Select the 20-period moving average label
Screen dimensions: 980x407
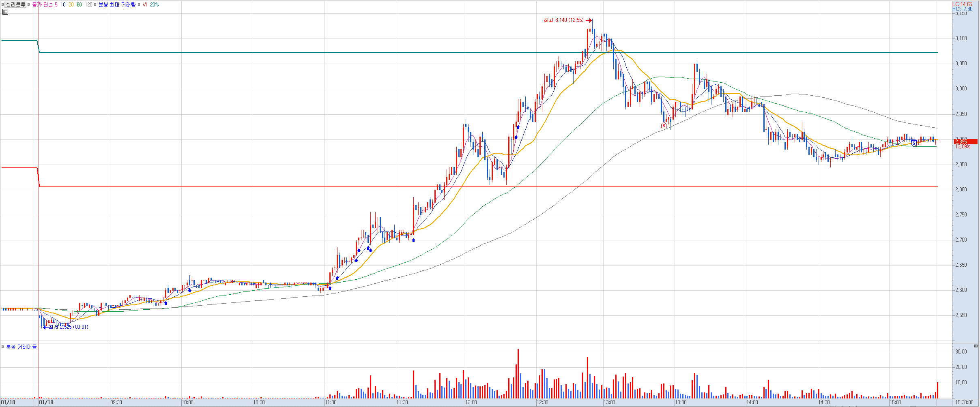pyautogui.click(x=71, y=5)
